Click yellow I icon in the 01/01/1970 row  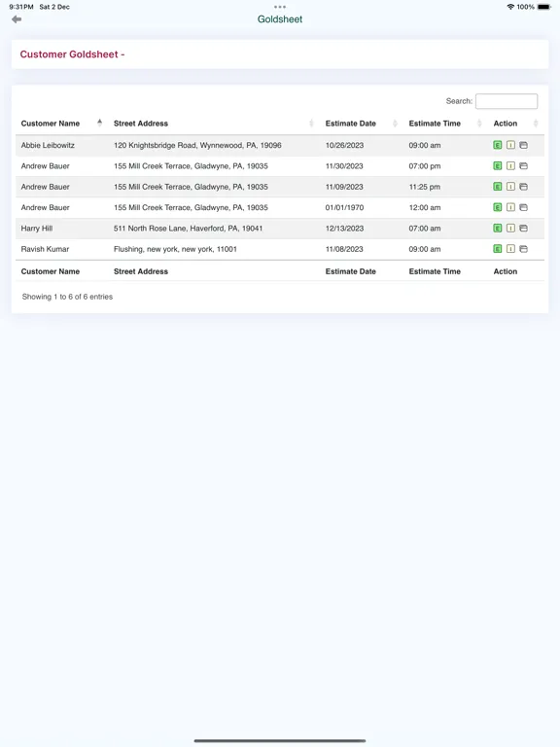click(510, 207)
